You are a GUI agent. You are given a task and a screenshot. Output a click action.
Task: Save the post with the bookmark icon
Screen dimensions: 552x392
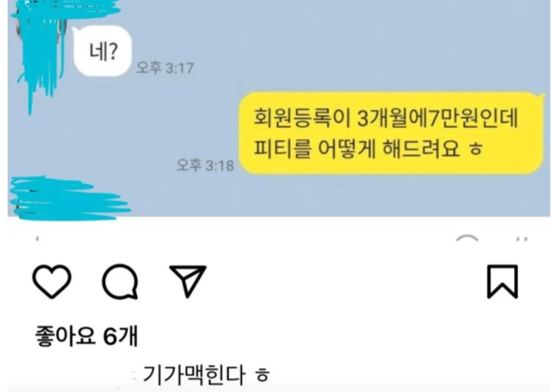tap(502, 281)
